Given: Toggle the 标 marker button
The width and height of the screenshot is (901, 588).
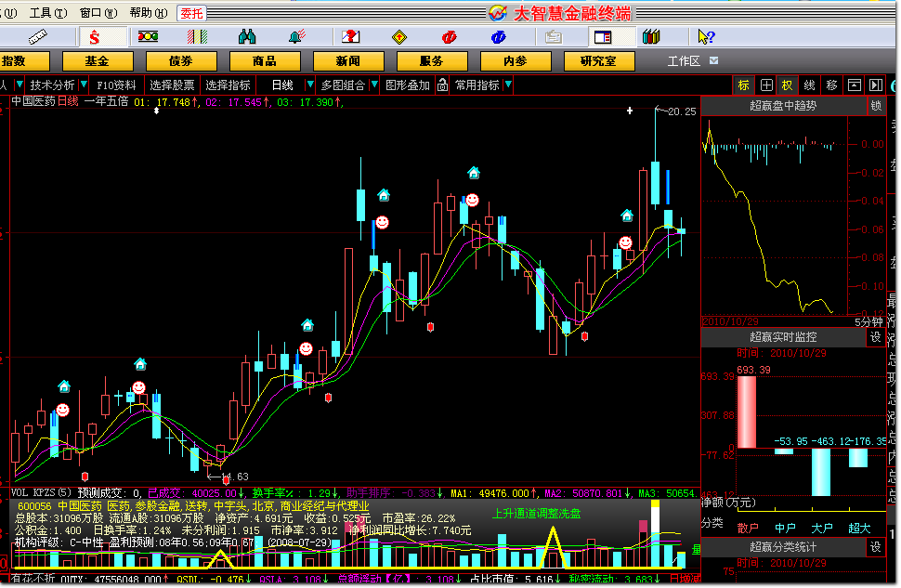Looking at the screenshot, I should [x=743, y=85].
